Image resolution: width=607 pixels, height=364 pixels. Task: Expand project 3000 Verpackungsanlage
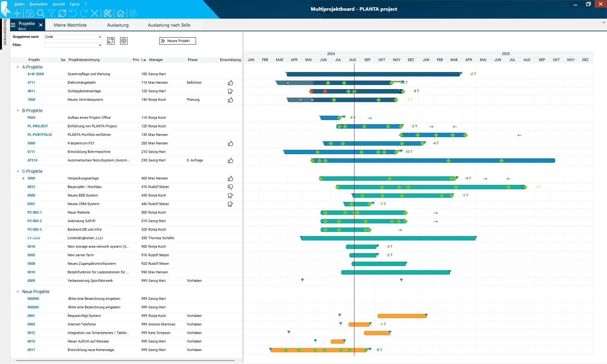click(23, 178)
